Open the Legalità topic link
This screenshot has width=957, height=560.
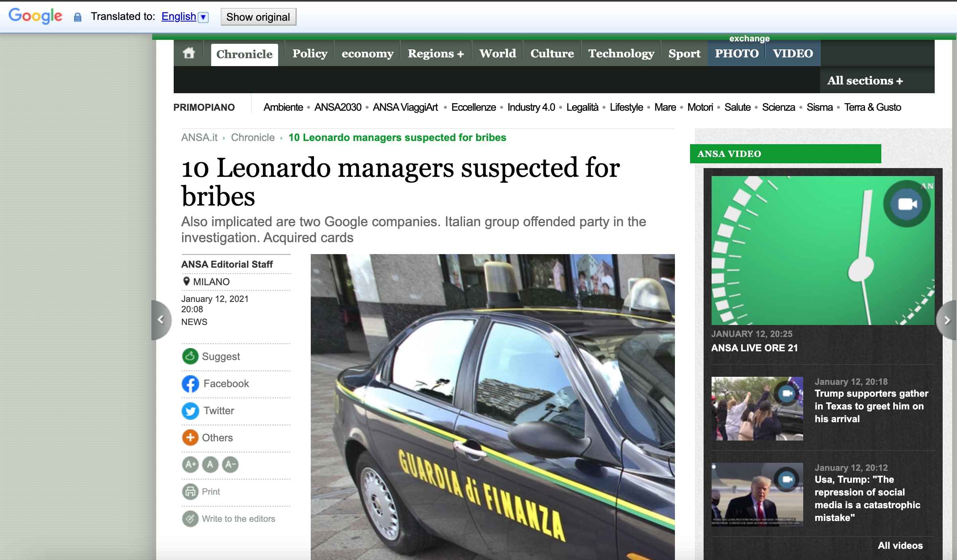click(x=582, y=107)
